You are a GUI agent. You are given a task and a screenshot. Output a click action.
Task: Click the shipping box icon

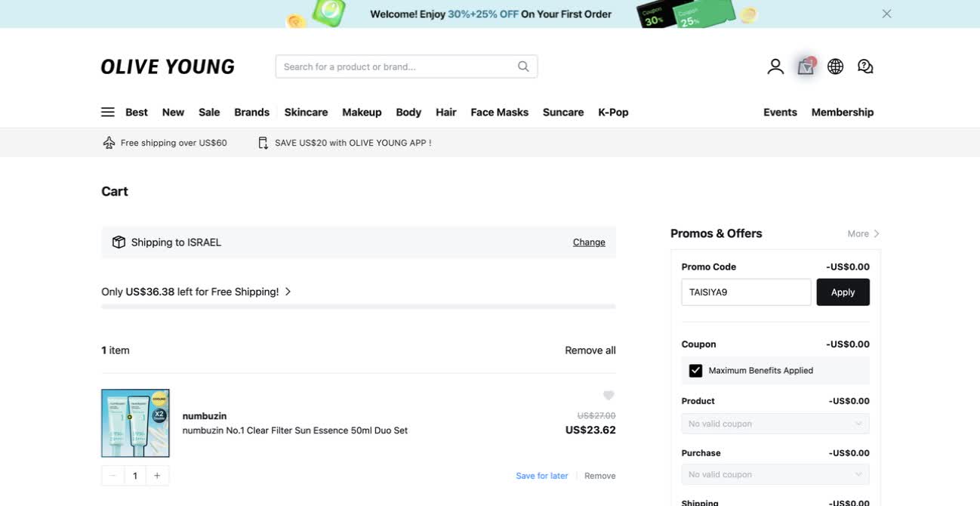(x=119, y=242)
